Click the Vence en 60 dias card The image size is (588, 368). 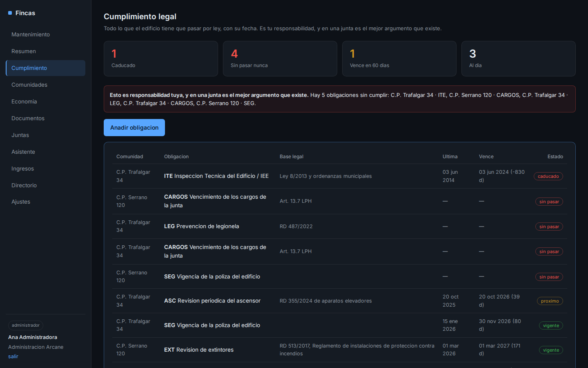click(399, 58)
